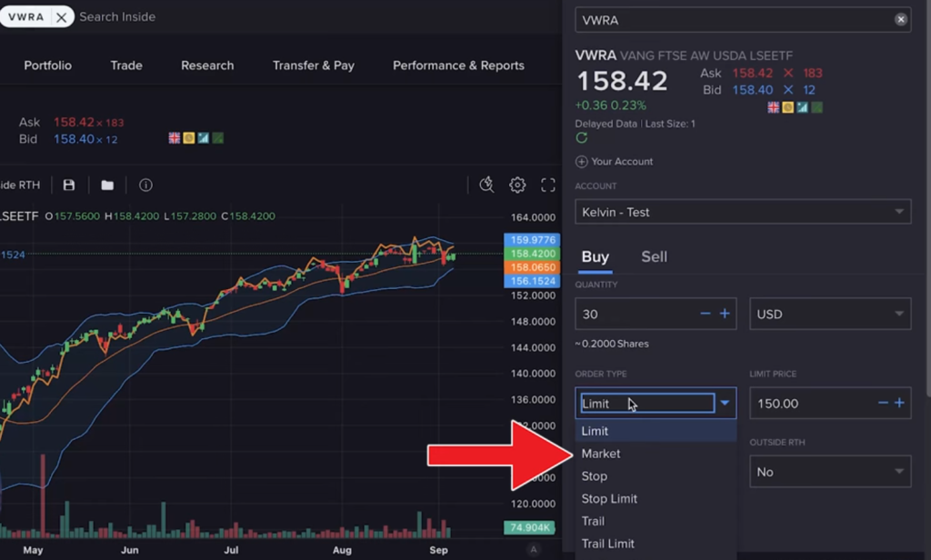Remove the VWRA search chip
Viewport: 931px width, 560px height.
coord(61,17)
